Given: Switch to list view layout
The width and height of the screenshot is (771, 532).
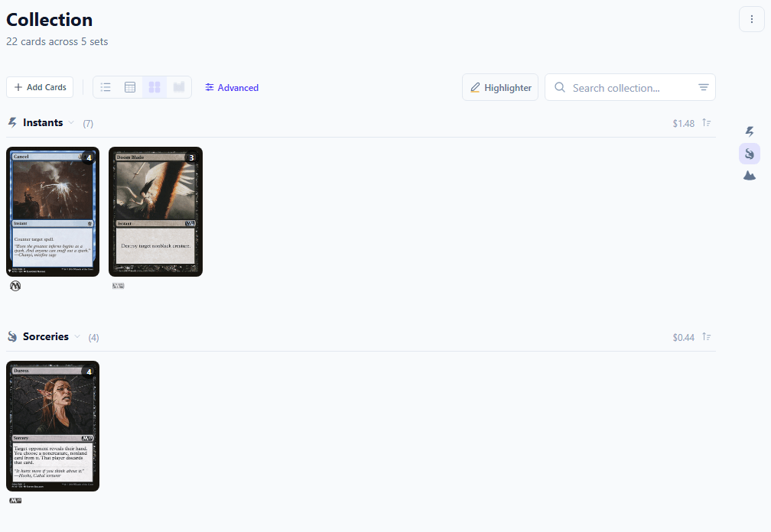Looking at the screenshot, I should coord(105,87).
